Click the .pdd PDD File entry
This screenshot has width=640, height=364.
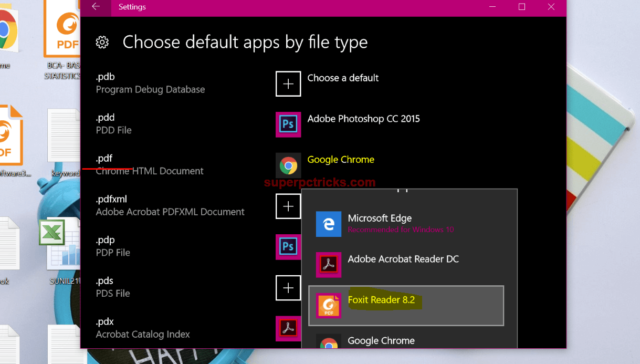pos(113,124)
